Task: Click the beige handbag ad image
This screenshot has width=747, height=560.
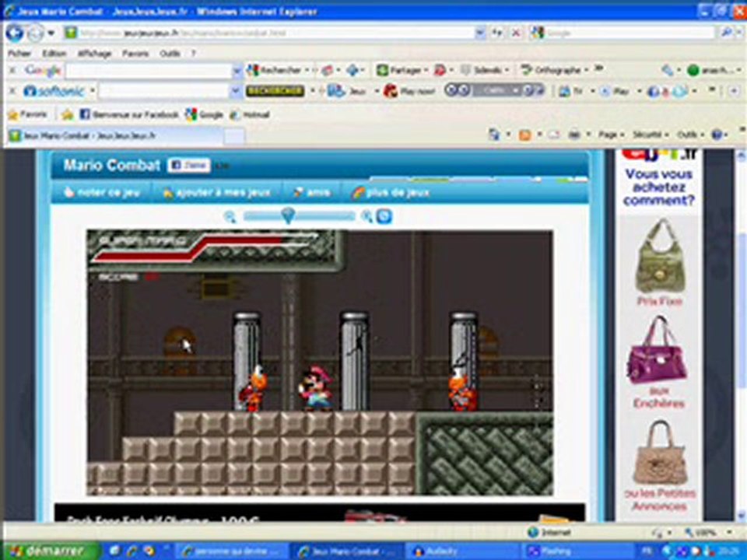Action: [x=661, y=453]
